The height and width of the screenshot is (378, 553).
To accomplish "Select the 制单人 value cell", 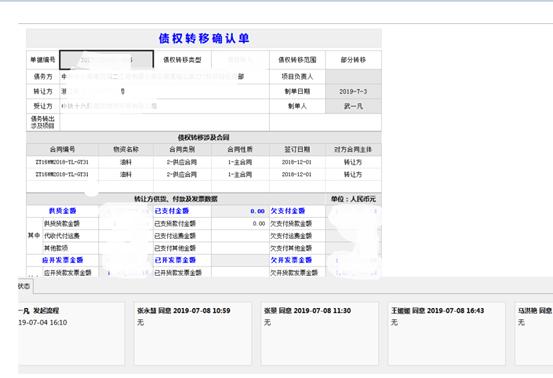I will tap(353, 106).
